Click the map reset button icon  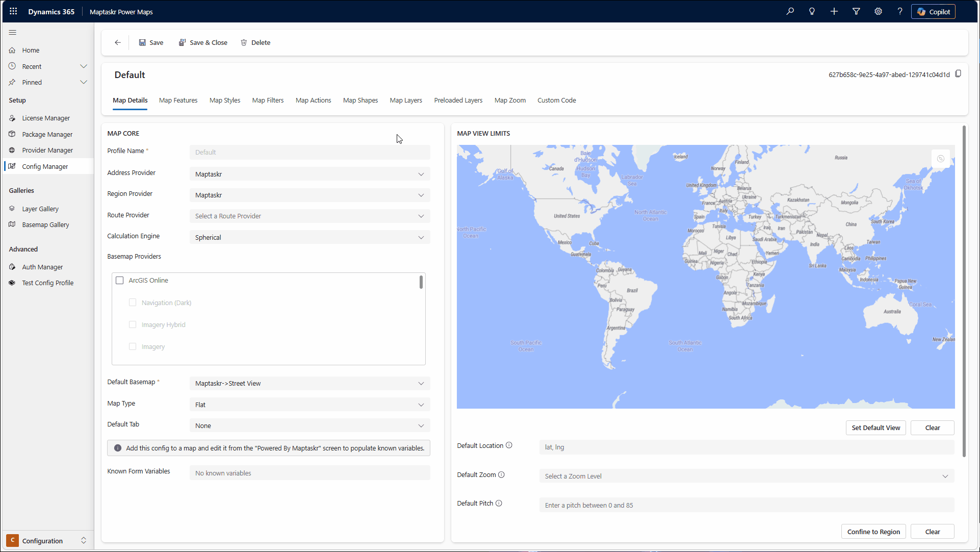tap(941, 159)
